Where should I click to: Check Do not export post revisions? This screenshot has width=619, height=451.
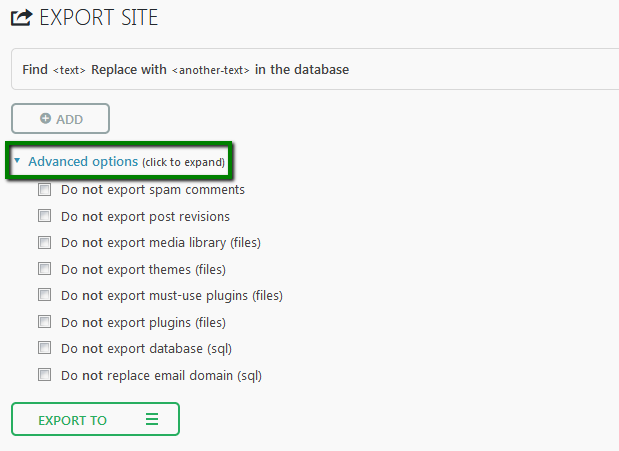pos(44,216)
